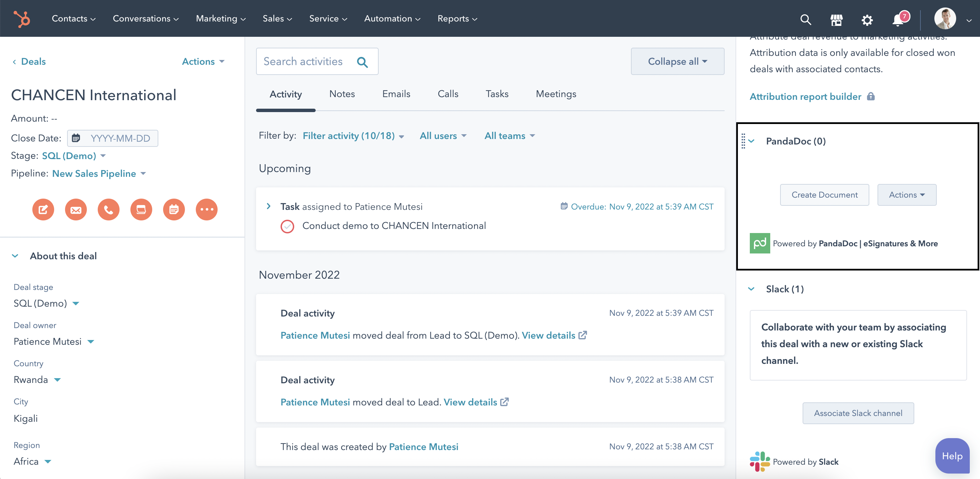This screenshot has height=479, width=980.
Task: Open the settings gear icon
Action: [867, 19]
